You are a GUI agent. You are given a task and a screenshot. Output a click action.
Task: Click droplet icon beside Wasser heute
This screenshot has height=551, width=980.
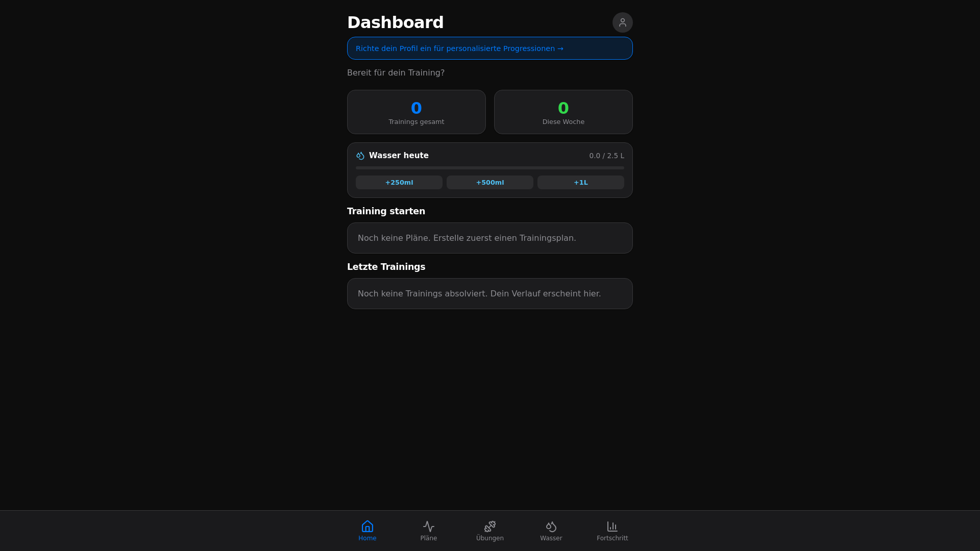pyautogui.click(x=360, y=156)
